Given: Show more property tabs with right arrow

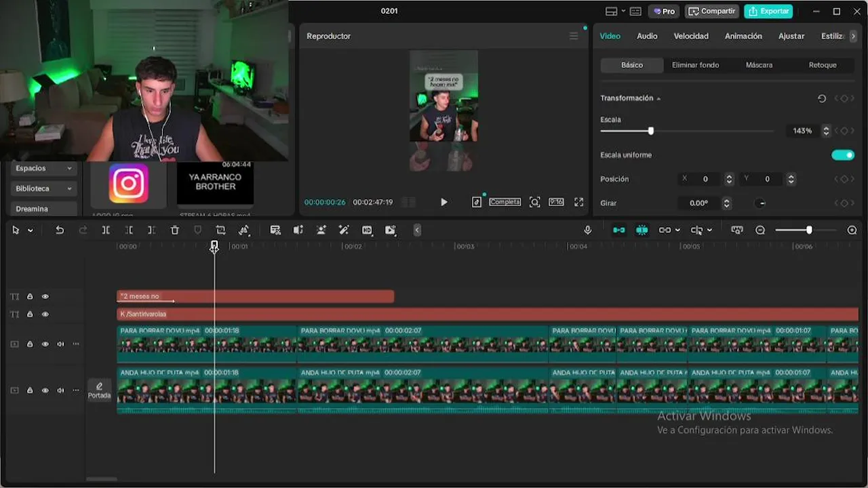Looking at the screenshot, I should click(852, 36).
